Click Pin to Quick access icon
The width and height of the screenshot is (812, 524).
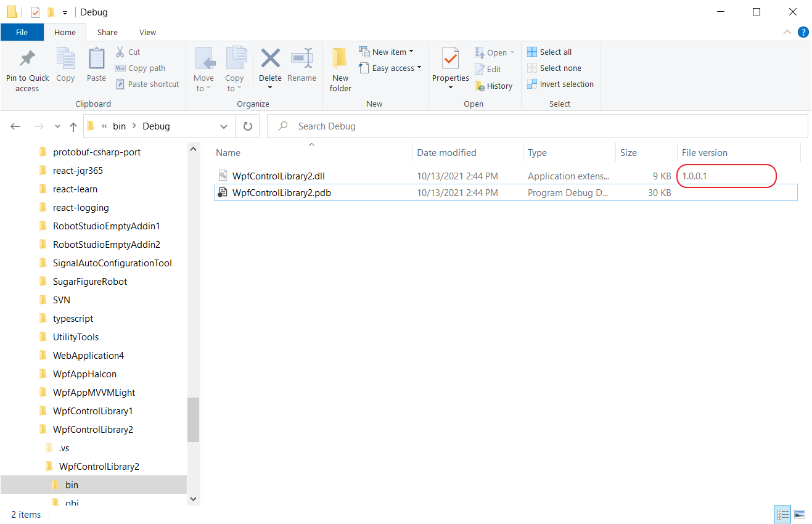coord(27,59)
